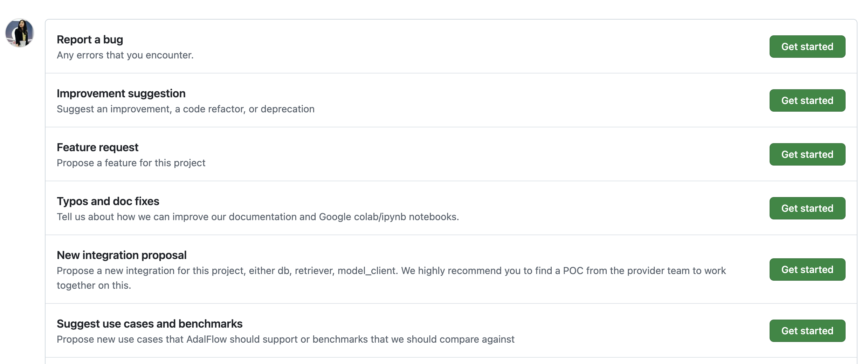Click the 'Improvement suggestion' title
Image resolution: width=868 pixels, height=364 pixels.
[x=121, y=93]
